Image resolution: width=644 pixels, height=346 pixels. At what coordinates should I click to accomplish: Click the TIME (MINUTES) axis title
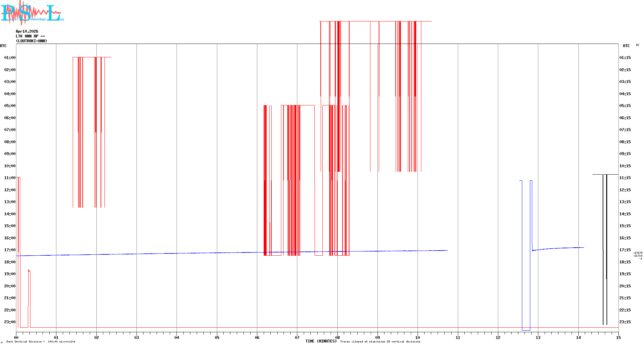pyautogui.click(x=321, y=341)
